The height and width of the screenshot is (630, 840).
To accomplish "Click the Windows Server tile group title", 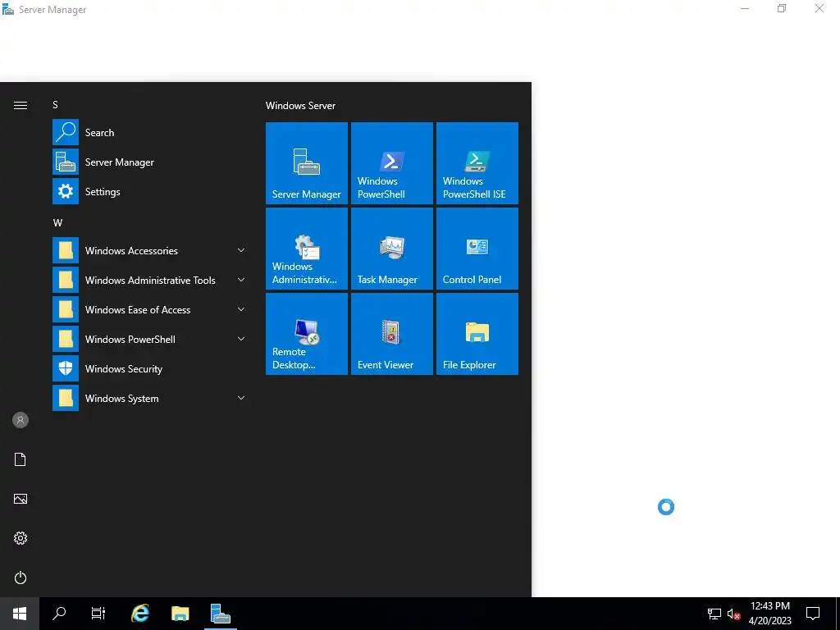I will (300, 106).
